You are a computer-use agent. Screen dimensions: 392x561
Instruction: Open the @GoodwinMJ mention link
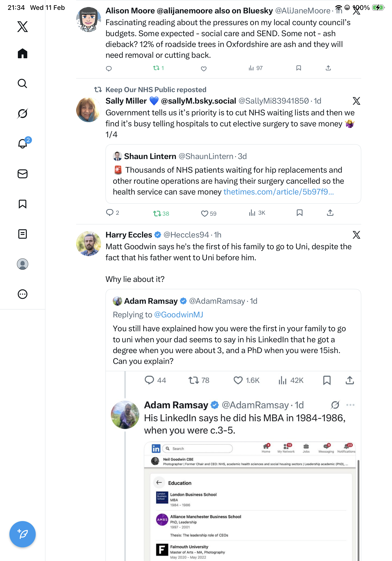pos(178,315)
